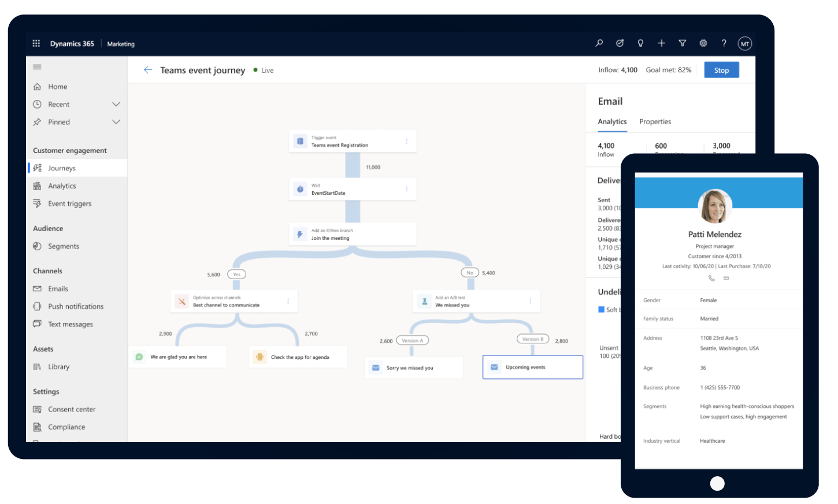Select the Teams event Registration trigger tile

(x=353, y=141)
